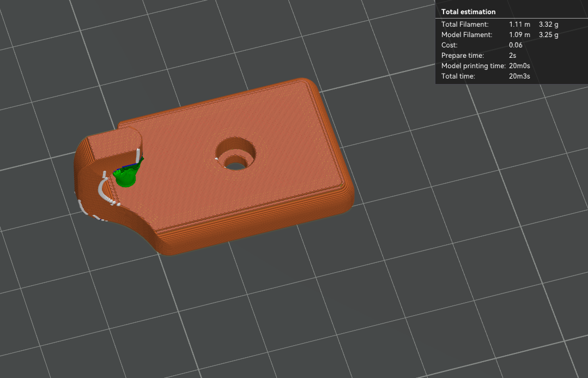Click the "Total time:" label
This screenshot has width=588, height=378.
tap(458, 76)
